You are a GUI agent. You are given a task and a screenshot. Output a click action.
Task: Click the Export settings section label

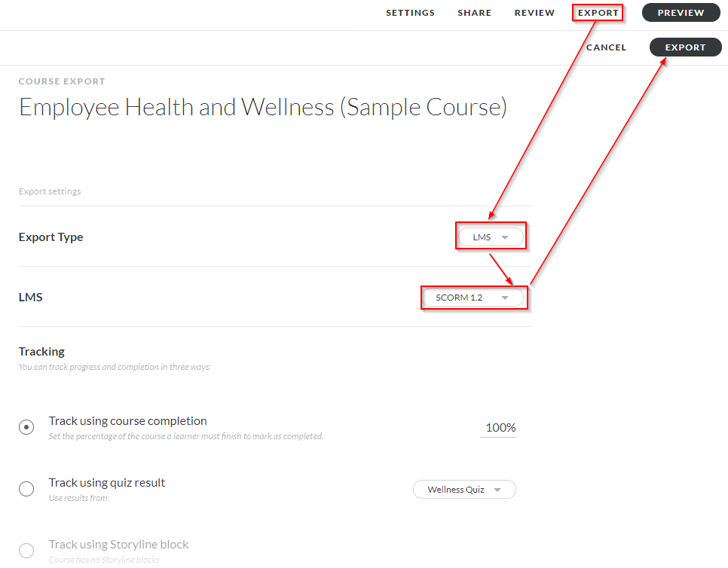coord(50,191)
